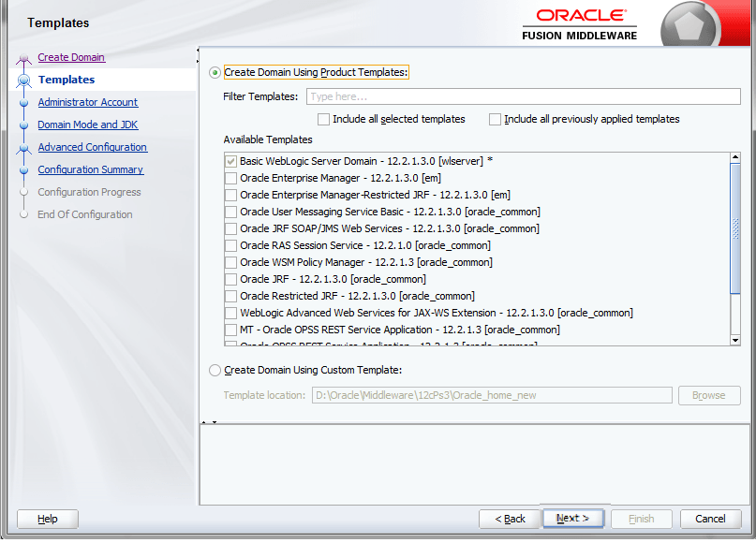Click the Configuration Progress step text
This screenshot has width=756, height=543.
[89, 192]
